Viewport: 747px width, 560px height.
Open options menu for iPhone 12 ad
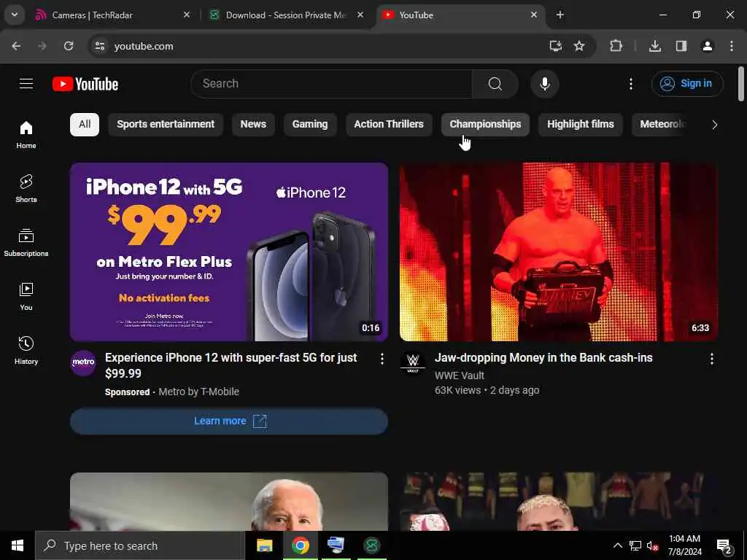(382, 359)
